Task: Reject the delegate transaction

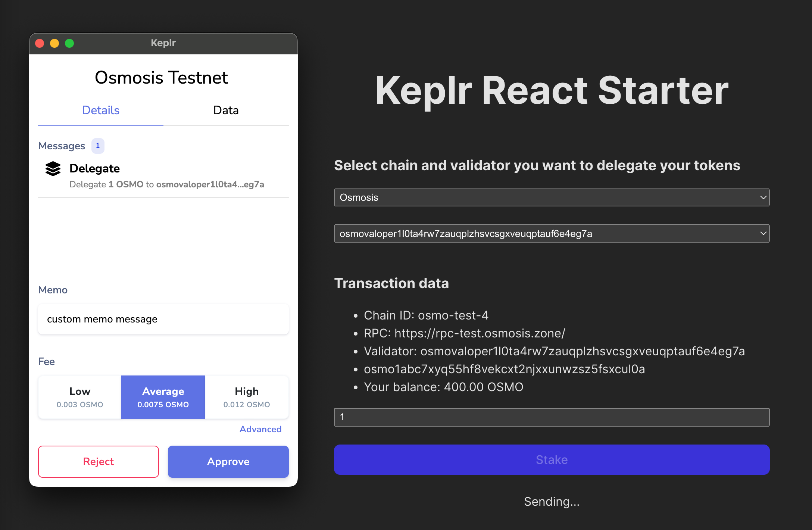Action: click(x=98, y=461)
